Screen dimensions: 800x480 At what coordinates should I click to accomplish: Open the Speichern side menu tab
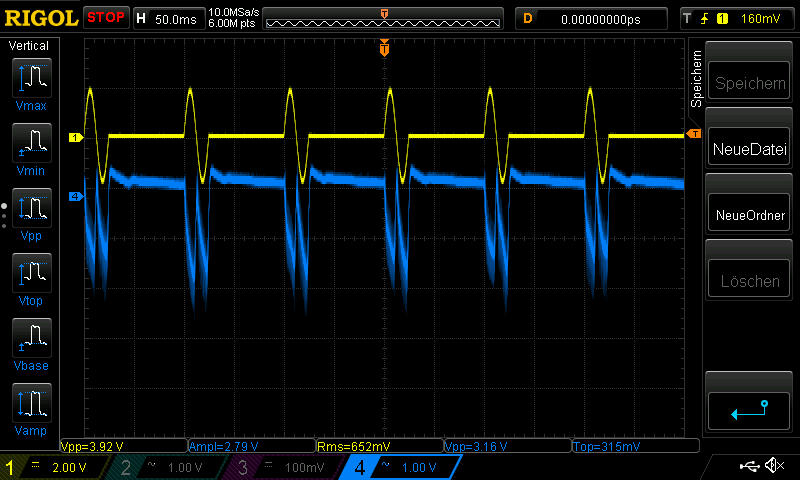[x=696, y=78]
